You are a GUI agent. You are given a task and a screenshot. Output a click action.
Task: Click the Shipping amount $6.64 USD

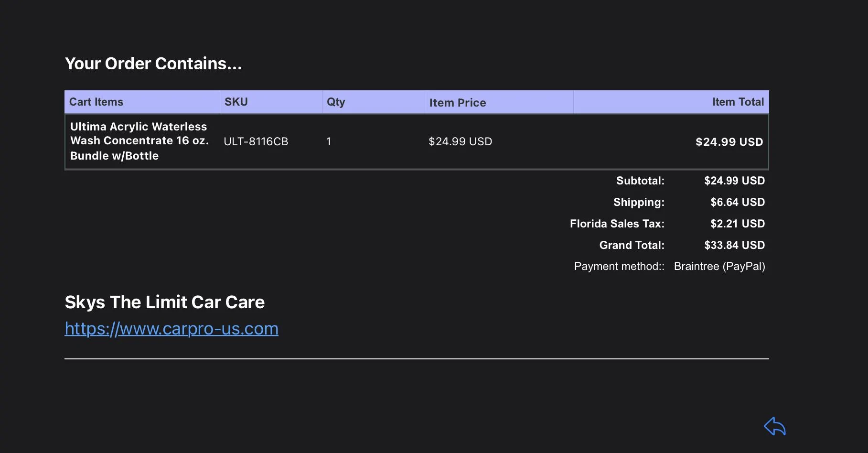click(738, 202)
